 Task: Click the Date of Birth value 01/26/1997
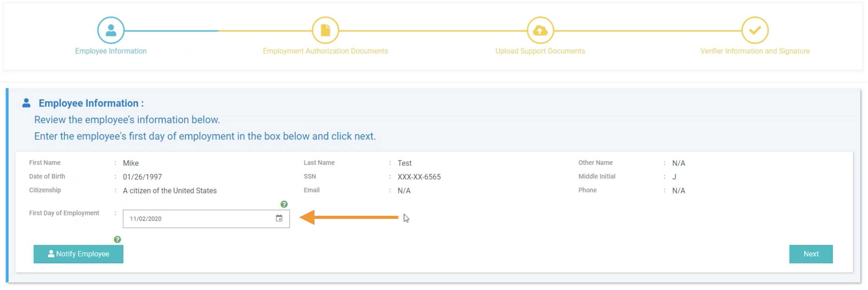click(x=142, y=177)
